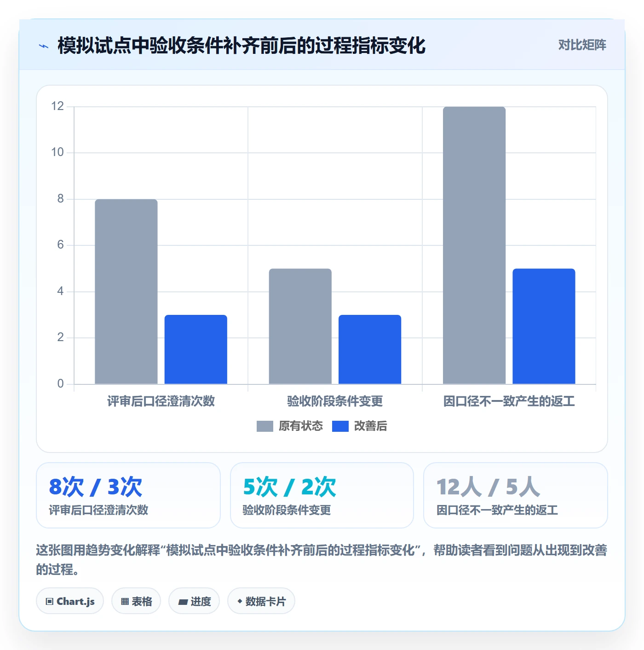Select the 进度 tag
644x650 pixels.
(194, 601)
